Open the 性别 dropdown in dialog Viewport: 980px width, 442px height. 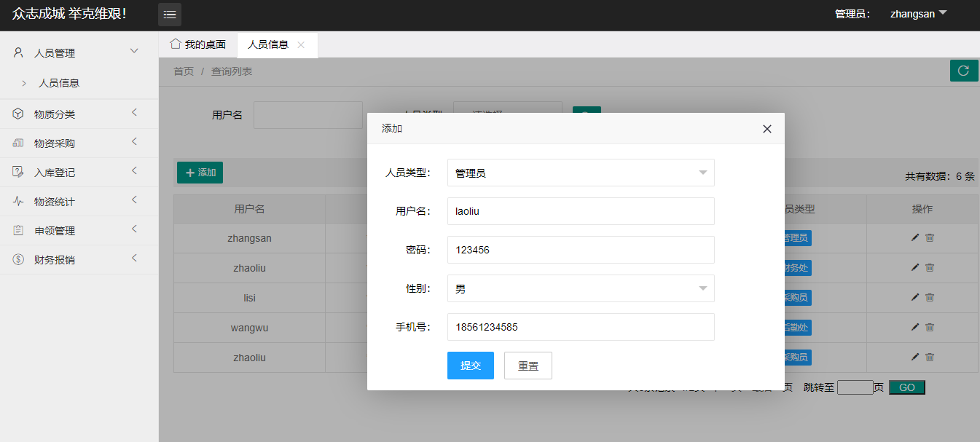pos(581,288)
